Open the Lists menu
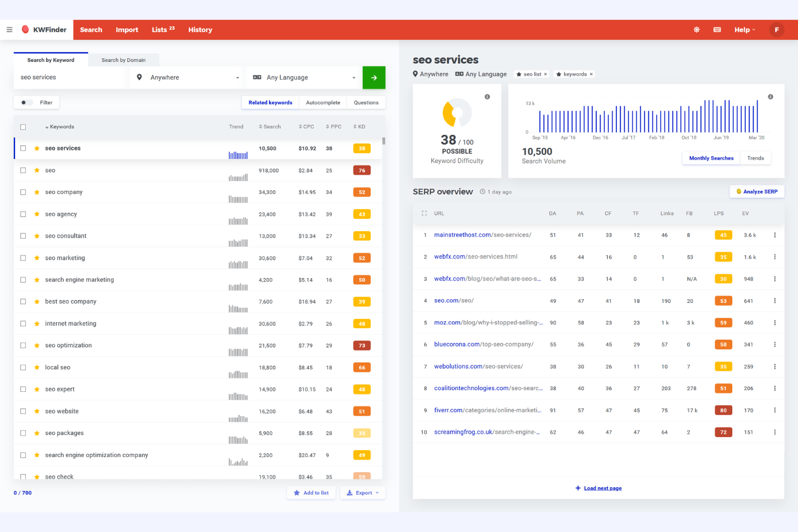This screenshot has height=532, width=798. 163,30
